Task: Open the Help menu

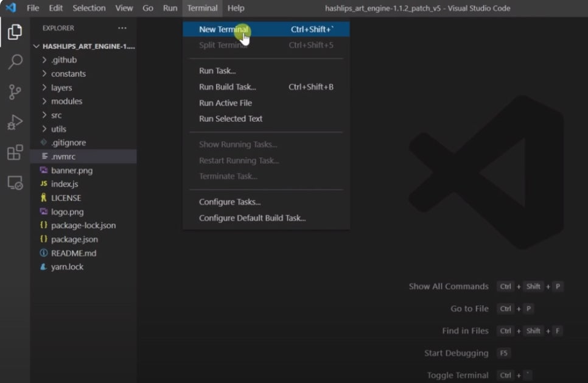Action: coord(236,8)
